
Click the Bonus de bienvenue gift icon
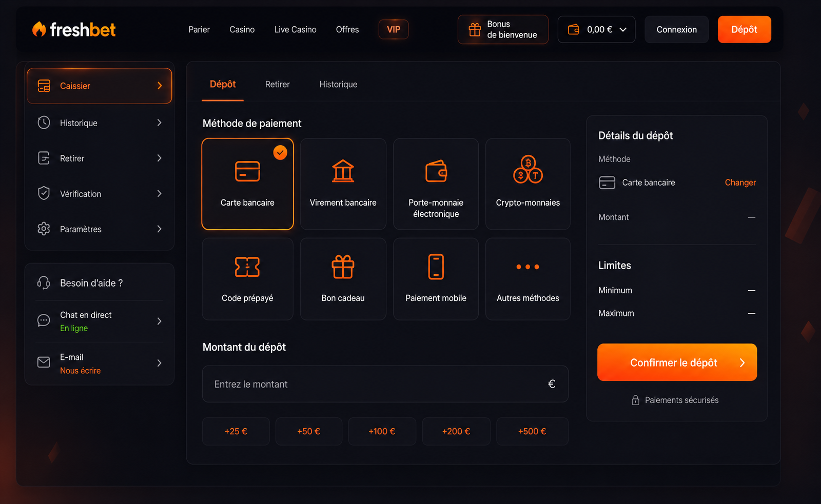point(475,30)
